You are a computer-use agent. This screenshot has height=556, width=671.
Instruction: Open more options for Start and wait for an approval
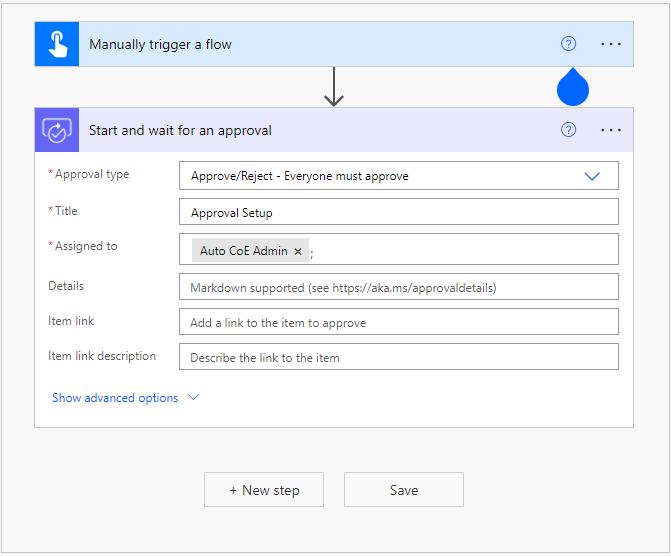(611, 130)
